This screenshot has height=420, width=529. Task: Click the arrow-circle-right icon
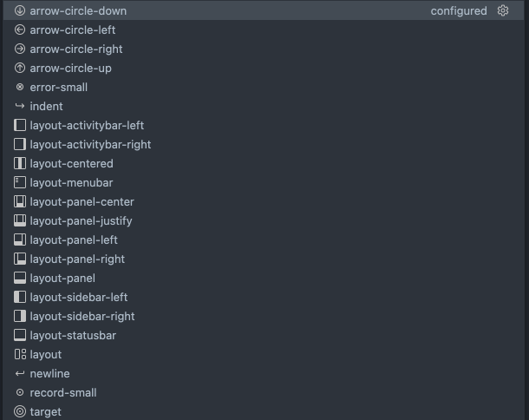click(x=20, y=49)
